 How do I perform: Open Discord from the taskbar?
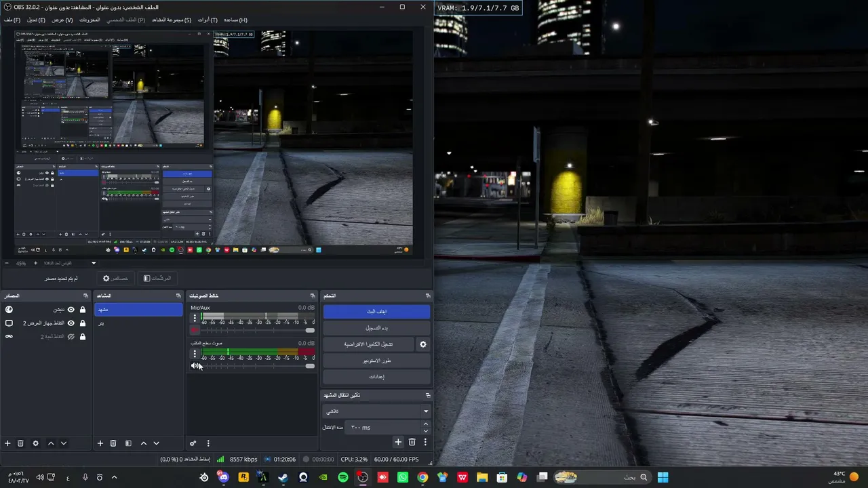pos(224,477)
